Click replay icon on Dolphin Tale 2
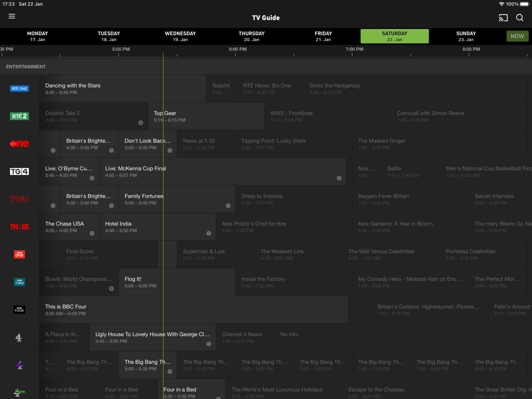532x399 pixels. coord(140,122)
